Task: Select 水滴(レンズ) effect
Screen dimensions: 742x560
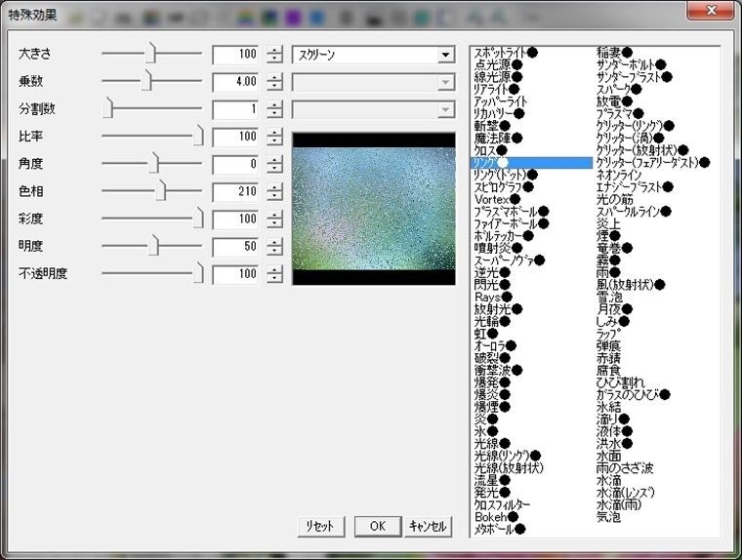Action: [x=625, y=493]
